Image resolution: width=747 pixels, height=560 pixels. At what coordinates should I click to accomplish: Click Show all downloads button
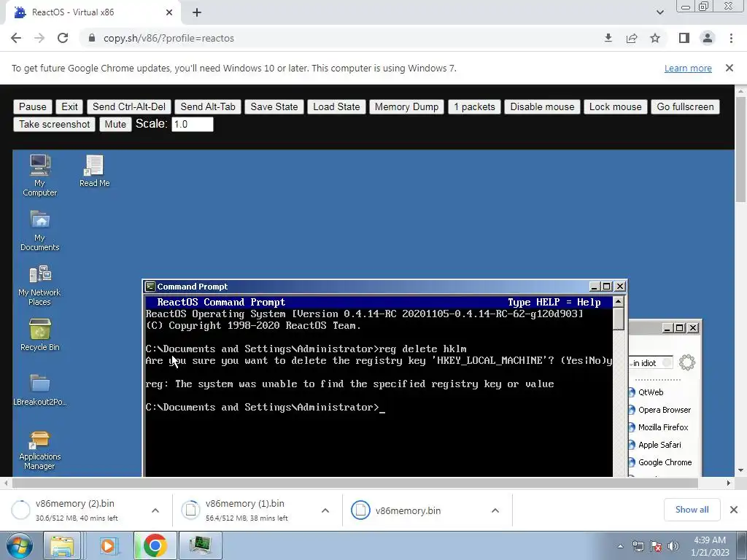(692, 510)
